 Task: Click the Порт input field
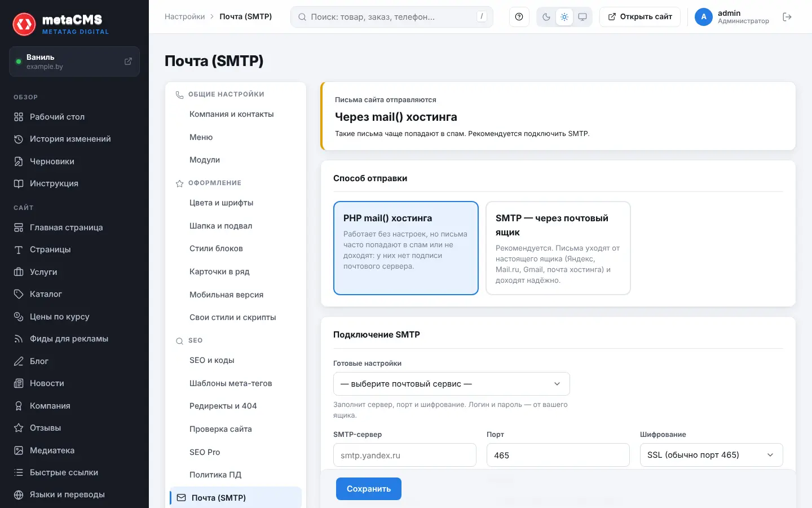pos(558,455)
